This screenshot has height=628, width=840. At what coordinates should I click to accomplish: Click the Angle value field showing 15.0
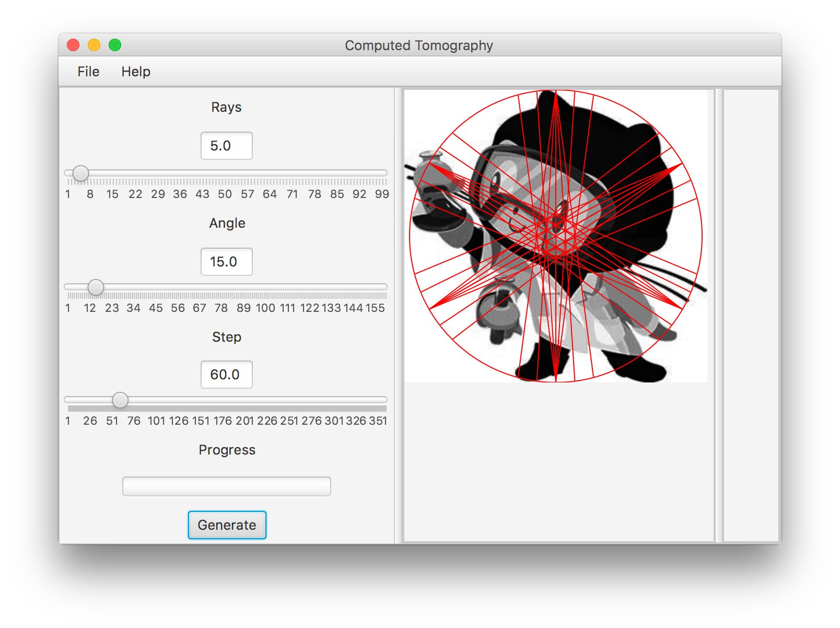point(227,262)
